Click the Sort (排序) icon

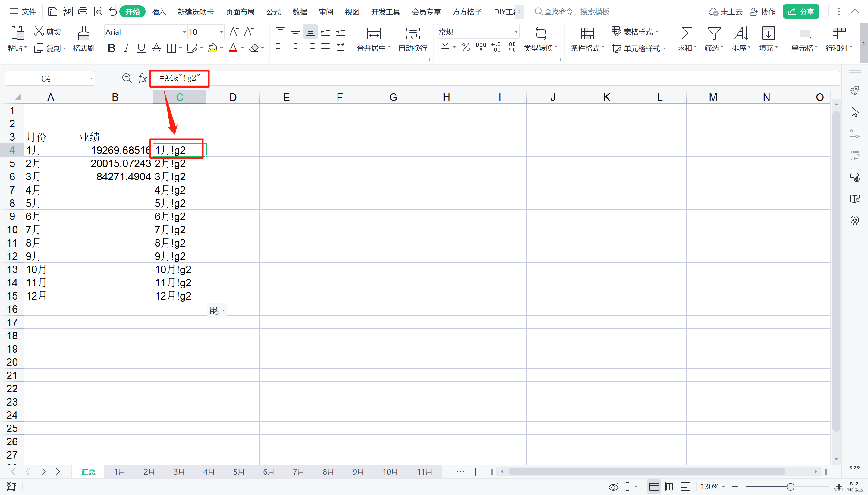pyautogui.click(x=741, y=33)
